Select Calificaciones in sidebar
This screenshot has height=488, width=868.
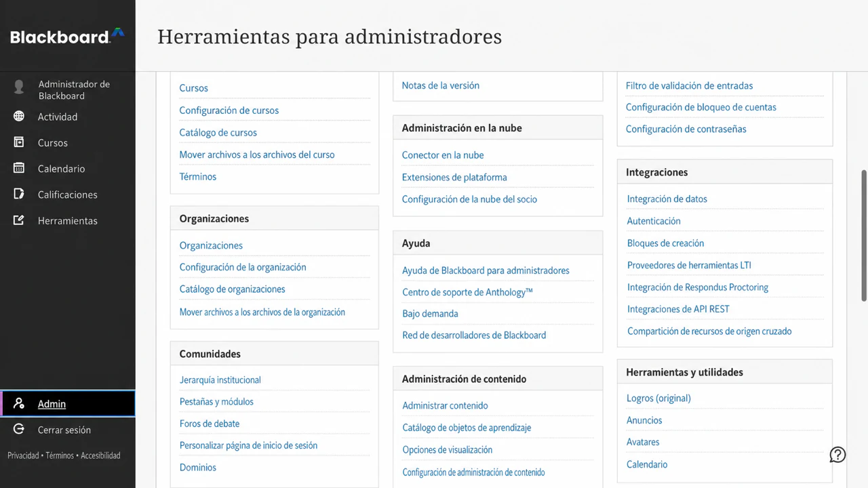[68, 195]
